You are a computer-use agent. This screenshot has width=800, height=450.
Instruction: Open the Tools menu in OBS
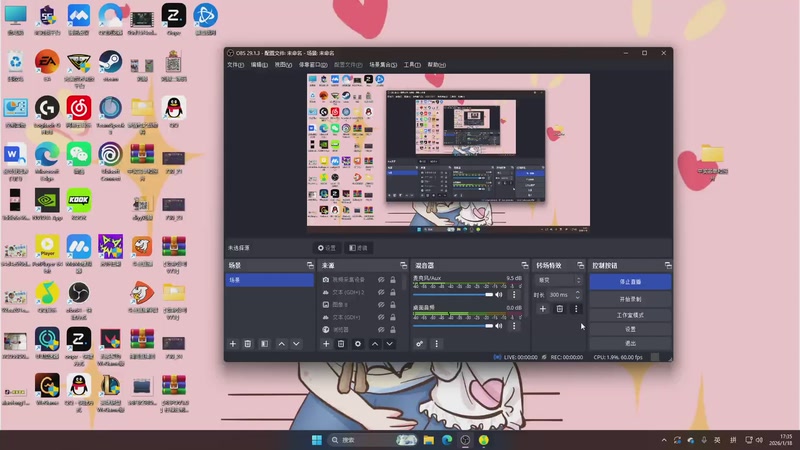412,65
